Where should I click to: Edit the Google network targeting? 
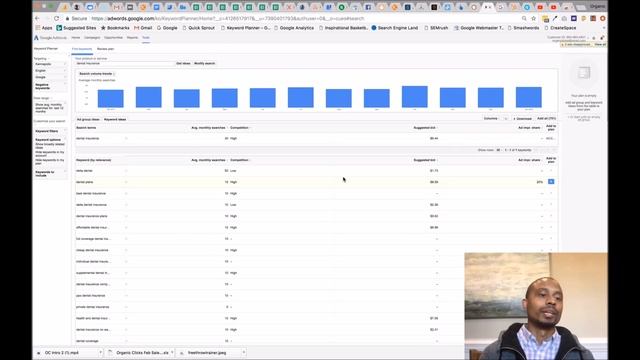50,77
